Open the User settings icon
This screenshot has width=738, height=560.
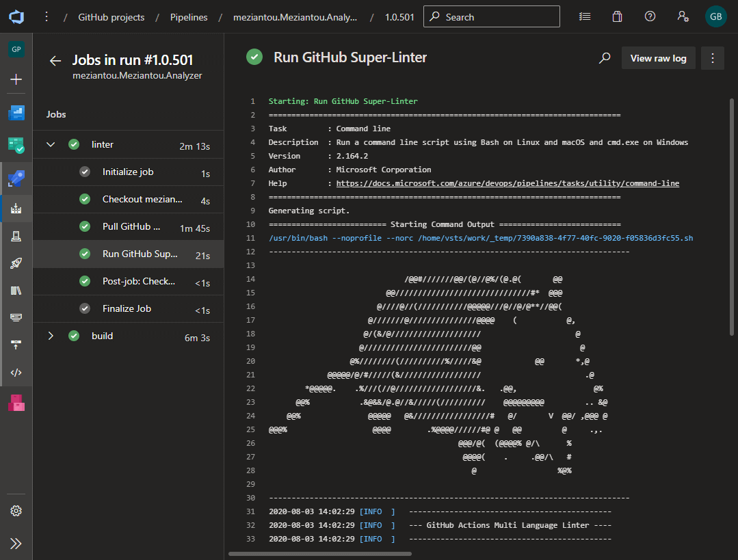tap(682, 17)
